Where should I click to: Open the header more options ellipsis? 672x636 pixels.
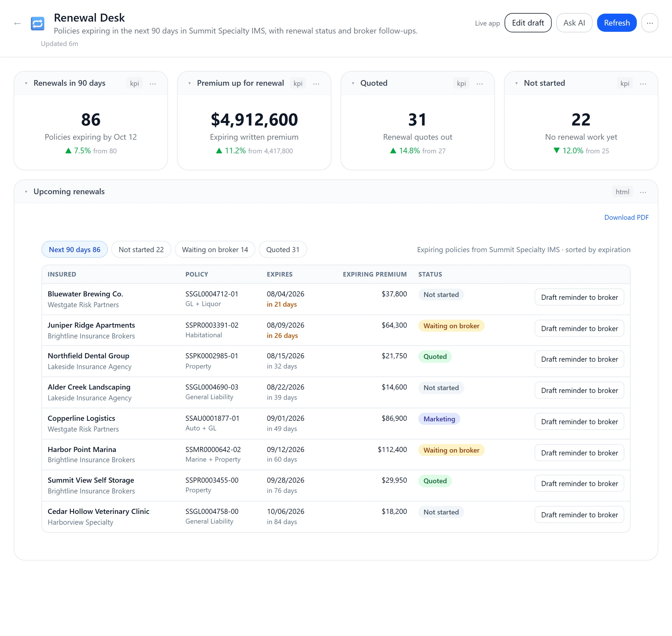[649, 23]
